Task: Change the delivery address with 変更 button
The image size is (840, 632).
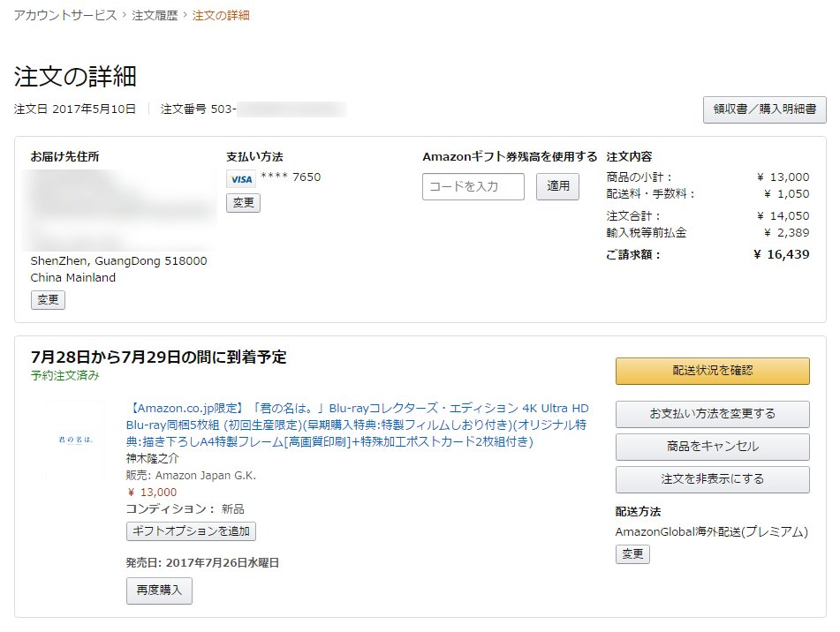Action: tap(48, 300)
